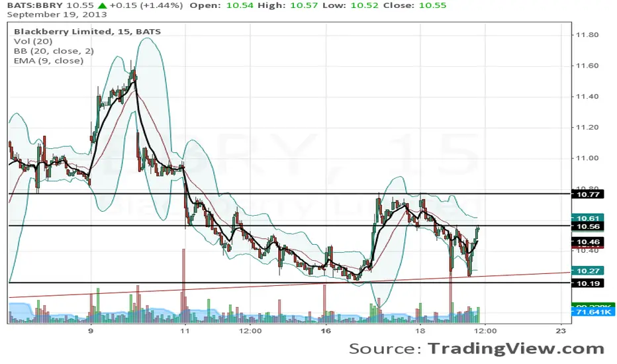Click the '11' date label on the time axis
The image size is (617, 364).
[x=185, y=331]
